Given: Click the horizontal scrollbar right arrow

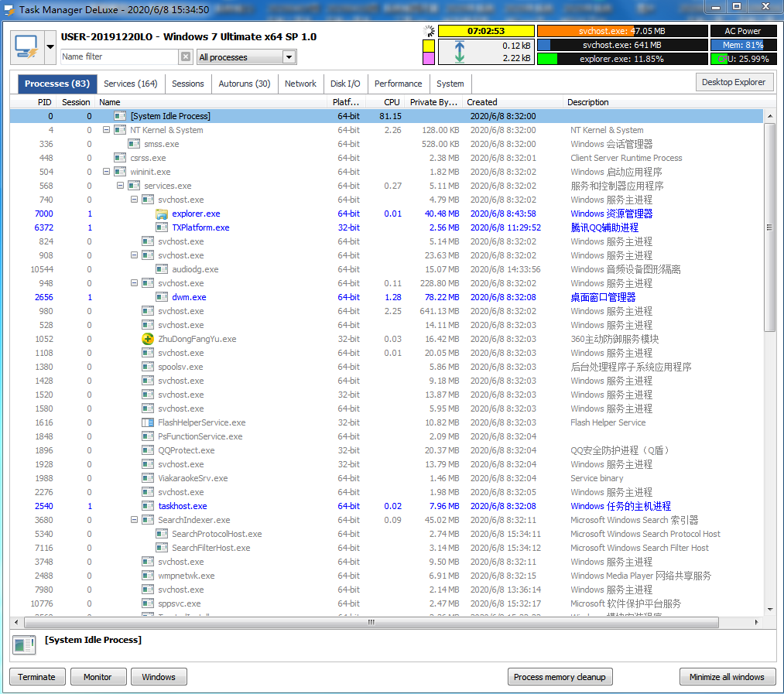Looking at the screenshot, I should point(756,623).
